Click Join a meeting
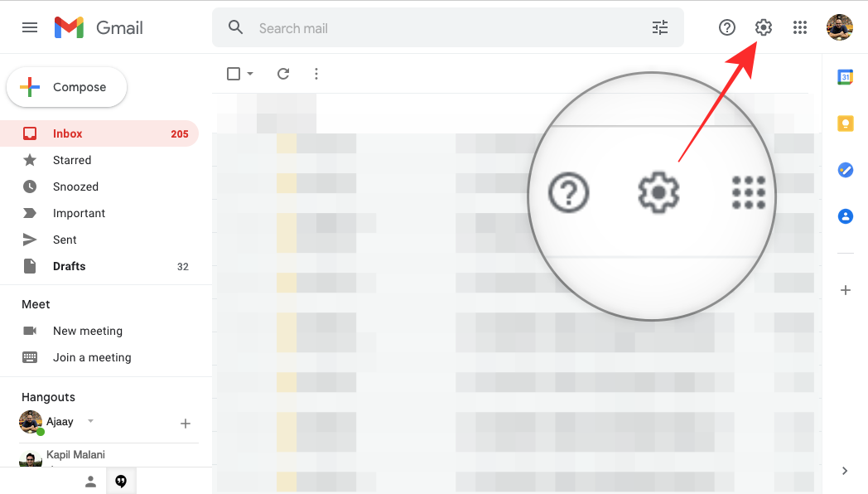The height and width of the screenshot is (494, 868). coord(92,357)
